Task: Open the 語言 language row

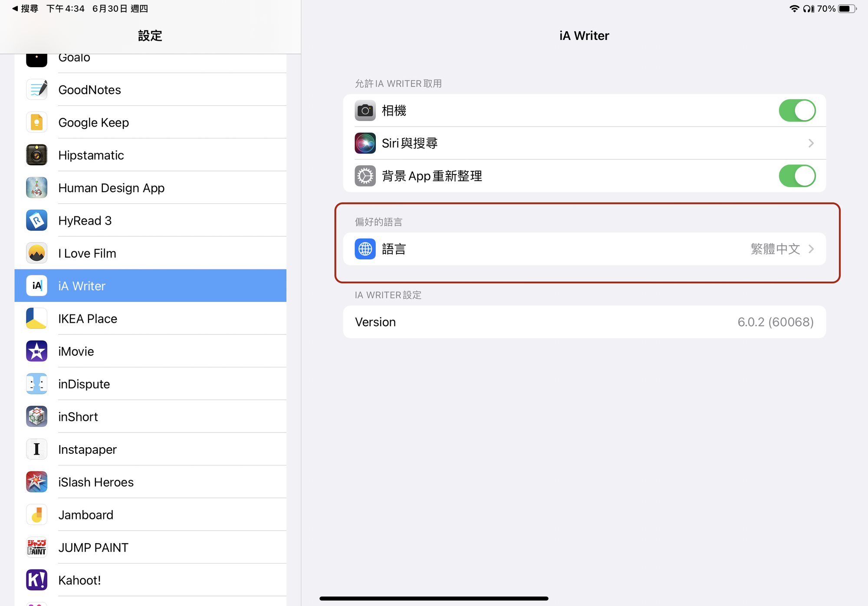Action: 584,249
